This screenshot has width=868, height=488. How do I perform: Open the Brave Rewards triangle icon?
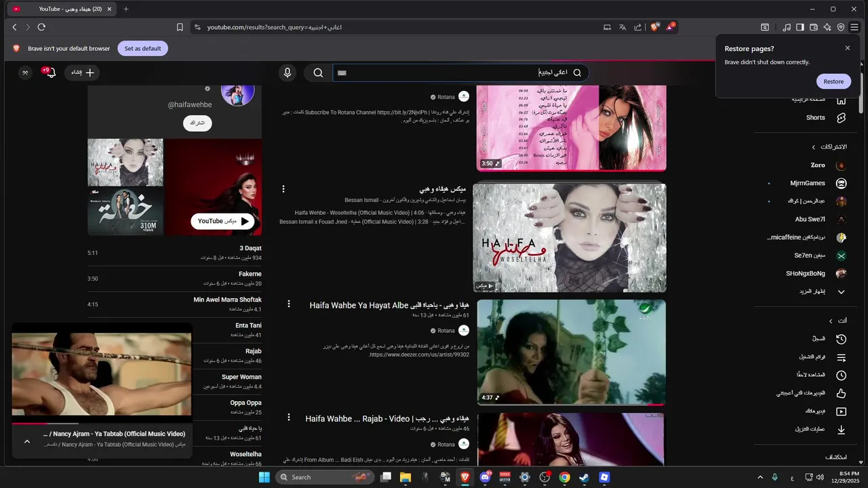(x=670, y=27)
